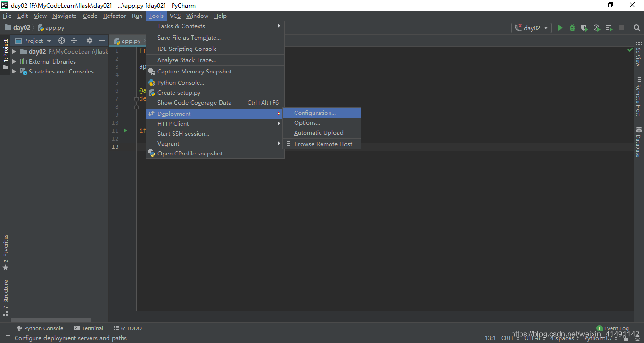Click the gray Stop square icon
This screenshot has width=644, height=343.
tap(621, 28)
